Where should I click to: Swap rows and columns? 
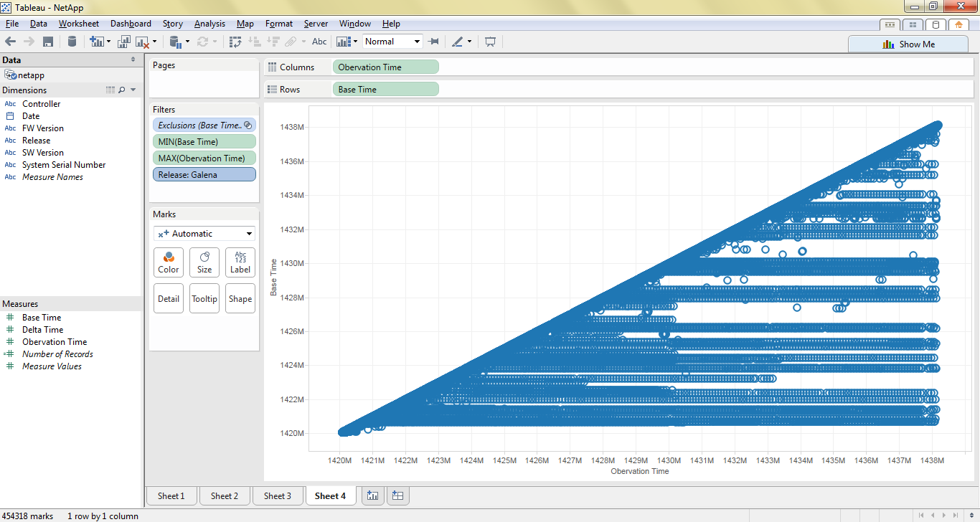[235, 42]
